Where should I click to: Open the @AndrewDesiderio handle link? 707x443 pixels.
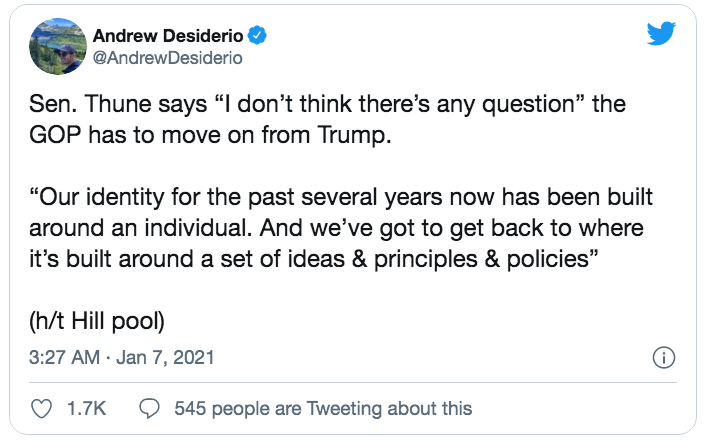coord(169,58)
